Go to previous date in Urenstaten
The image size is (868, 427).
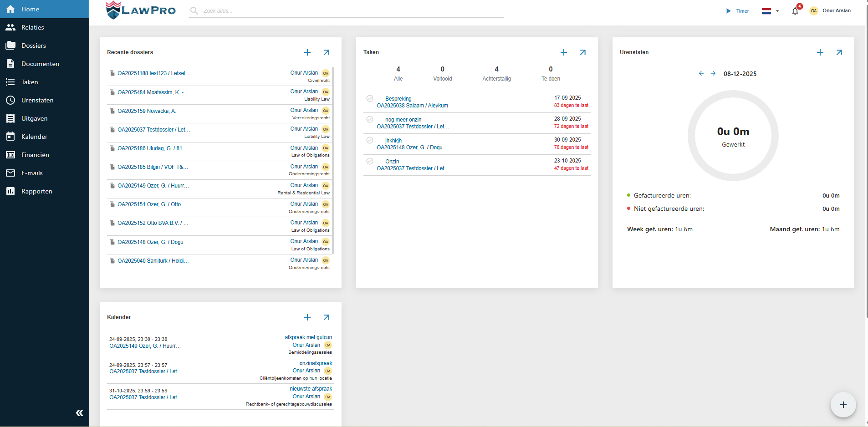click(x=701, y=73)
